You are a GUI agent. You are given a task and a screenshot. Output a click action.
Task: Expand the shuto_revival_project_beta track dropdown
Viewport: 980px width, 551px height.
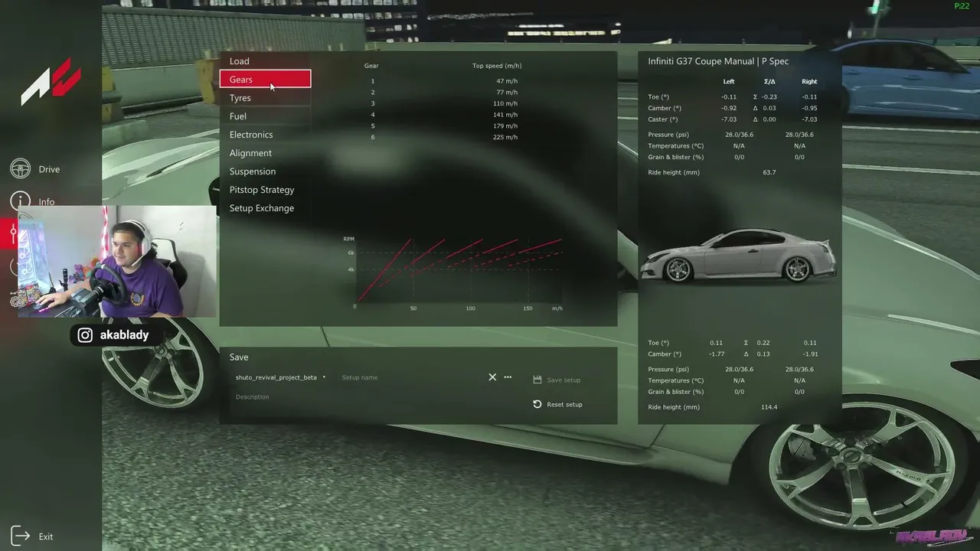pyautogui.click(x=280, y=377)
